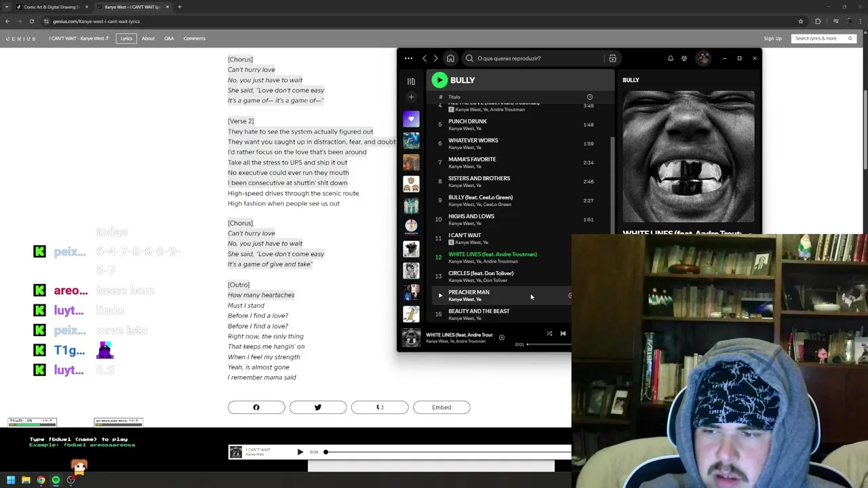Expand the Spotify library sidebar

tap(411, 81)
